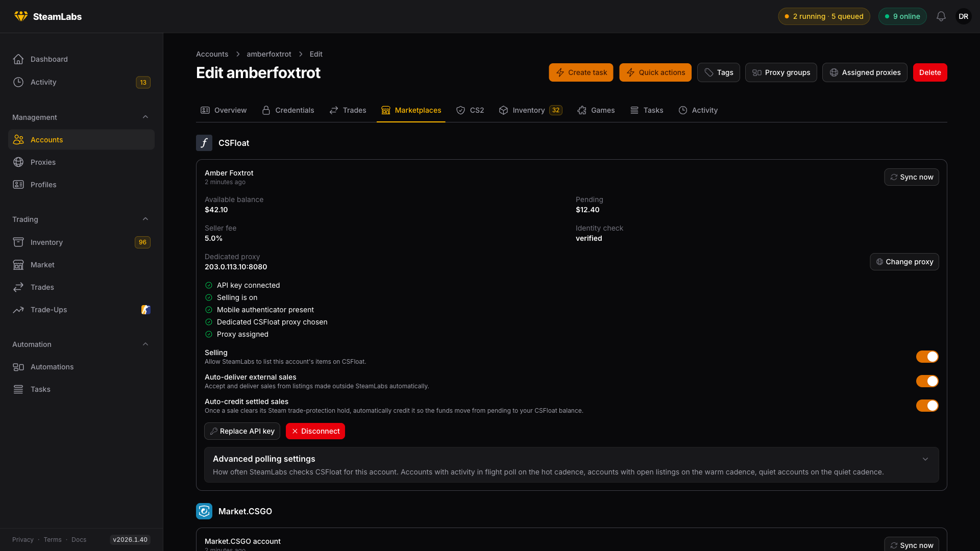Click the 2 running 5 queued status pill
Image resolution: width=980 pixels, height=551 pixels.
824,16
